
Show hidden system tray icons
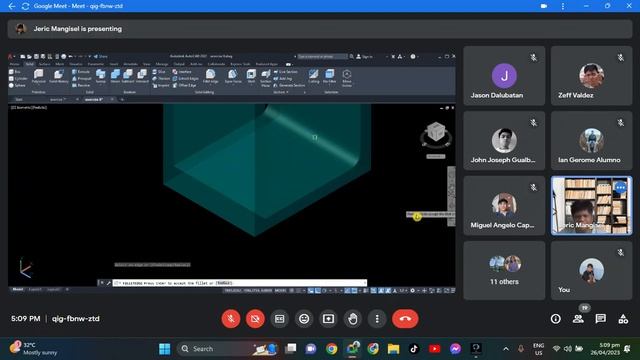(x=506, y=349)
